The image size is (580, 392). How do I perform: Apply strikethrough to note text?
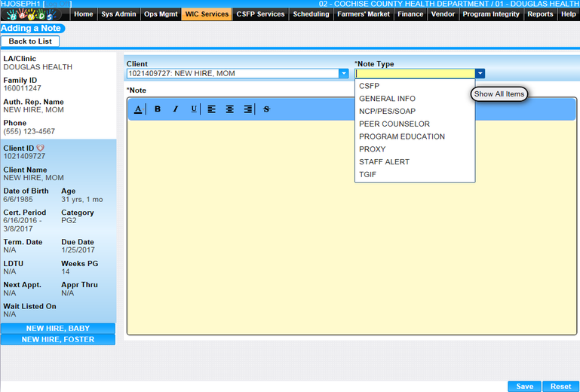(x=266, y=109)
